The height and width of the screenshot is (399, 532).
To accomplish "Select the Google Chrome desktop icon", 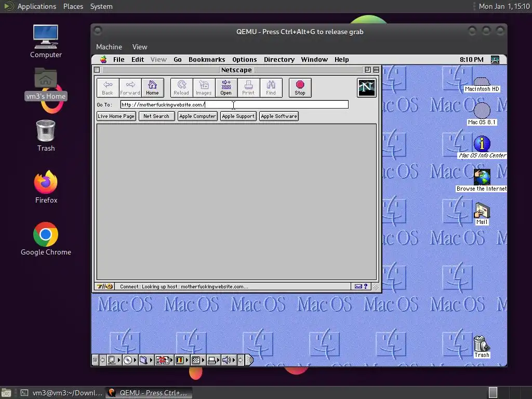I will (46, 239).
